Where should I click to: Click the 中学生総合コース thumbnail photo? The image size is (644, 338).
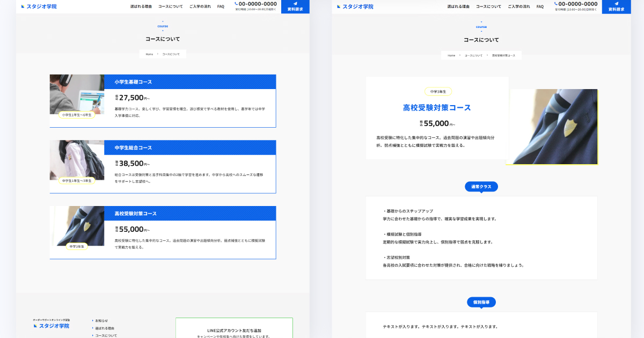[77, 160]
